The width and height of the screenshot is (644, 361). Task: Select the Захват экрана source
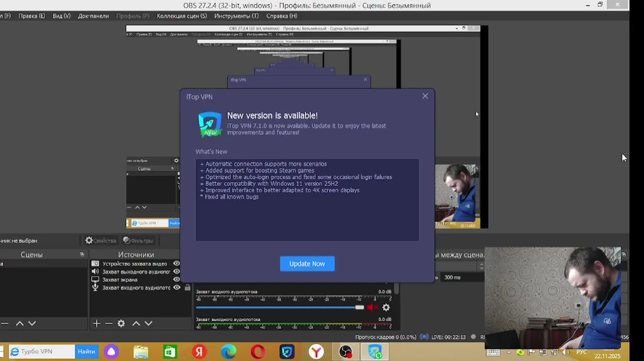click(x=120, y=280)
